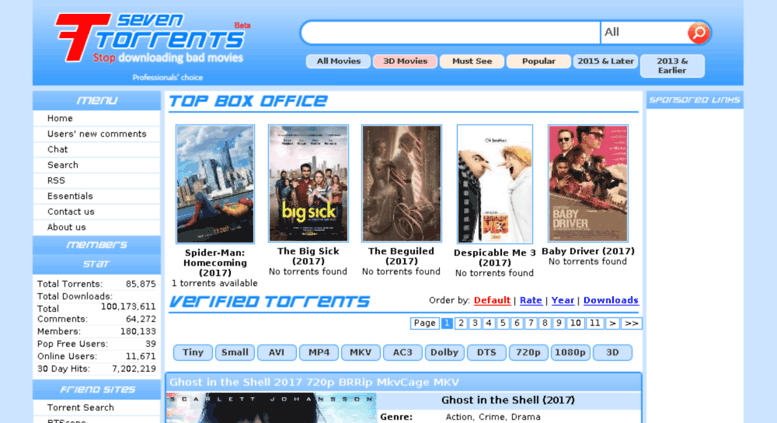The image size is (777, 423).
Task: Filter torrents by Small size
Action: click(x=235, y=353)
